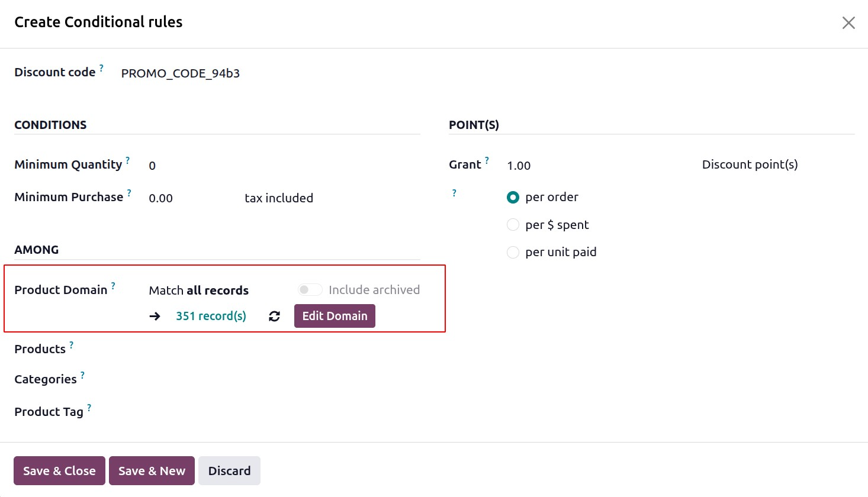
Task: Click Save & Close button
Action: click(59, 471)
